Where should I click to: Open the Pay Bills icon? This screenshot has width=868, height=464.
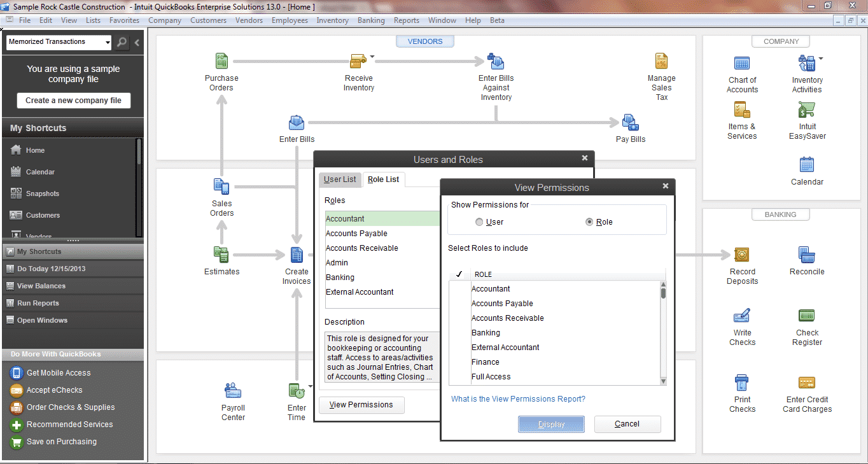[x=630, y=122]
